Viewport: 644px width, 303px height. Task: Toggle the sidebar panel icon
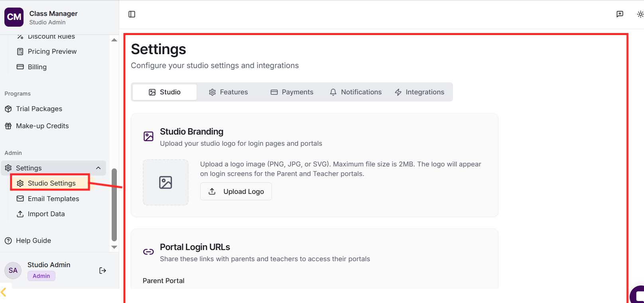[132, 14]
